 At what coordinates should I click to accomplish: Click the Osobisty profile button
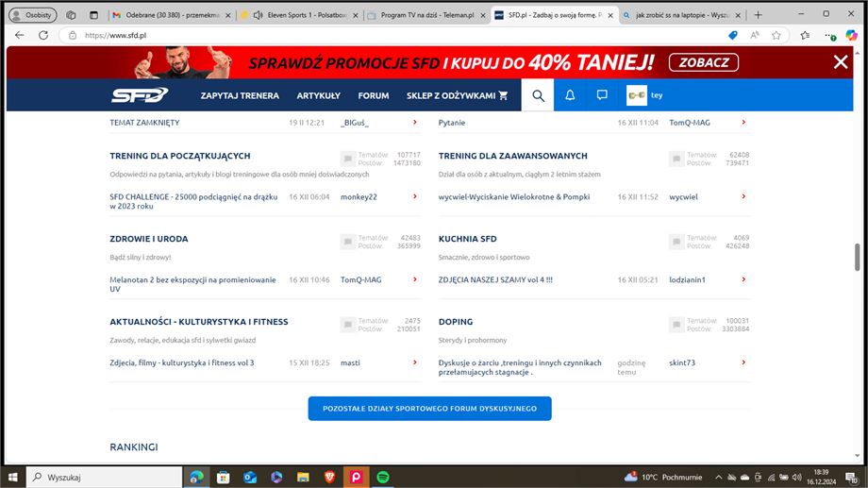[x=33, y=15]
